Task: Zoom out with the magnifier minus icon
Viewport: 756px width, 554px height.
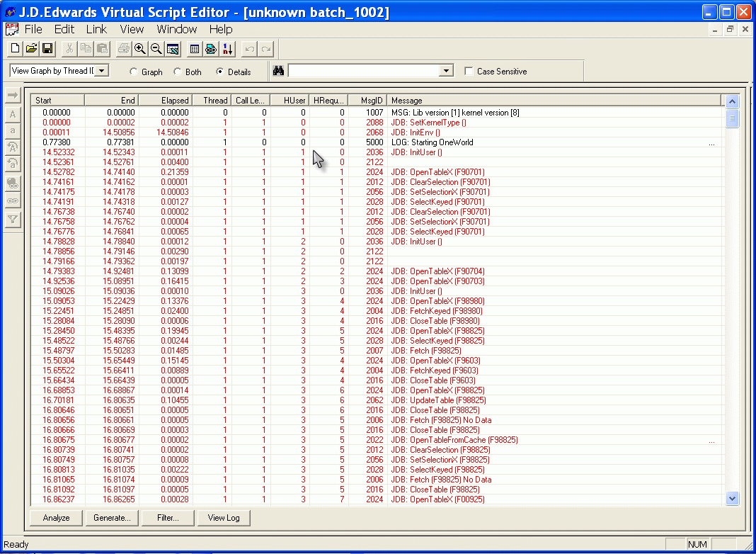Action: (x=156, y=48)
